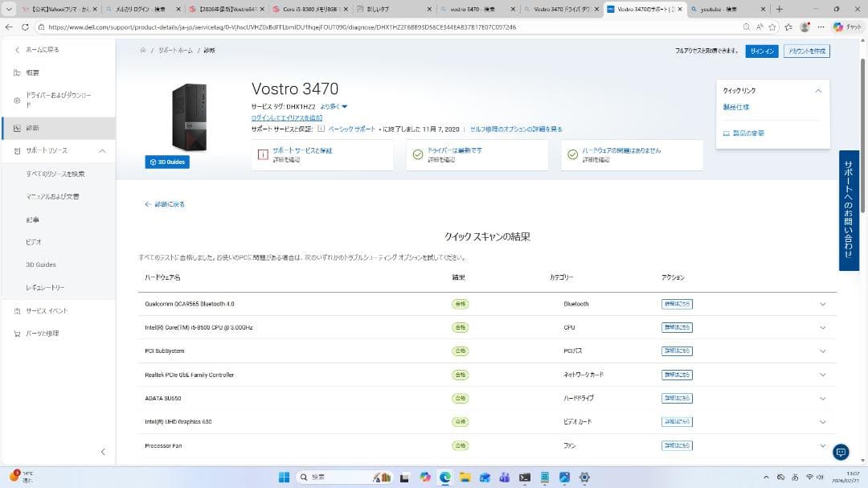868x488 pixels.
Task: Click 詳細はこちら for Processor Fan row
Action: point(677,445)
